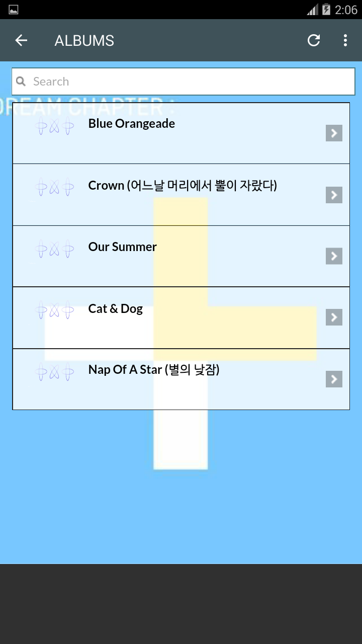
Task: Tap the battery status bar icon
Action: [x=326, y=10]
